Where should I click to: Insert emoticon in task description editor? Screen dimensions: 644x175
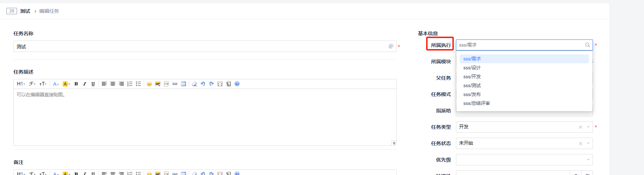149,84
